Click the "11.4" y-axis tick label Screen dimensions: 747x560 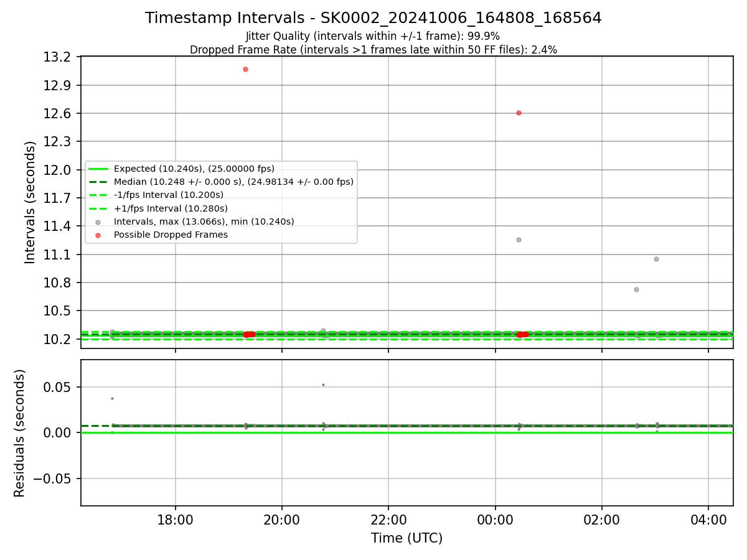point(59,226)
